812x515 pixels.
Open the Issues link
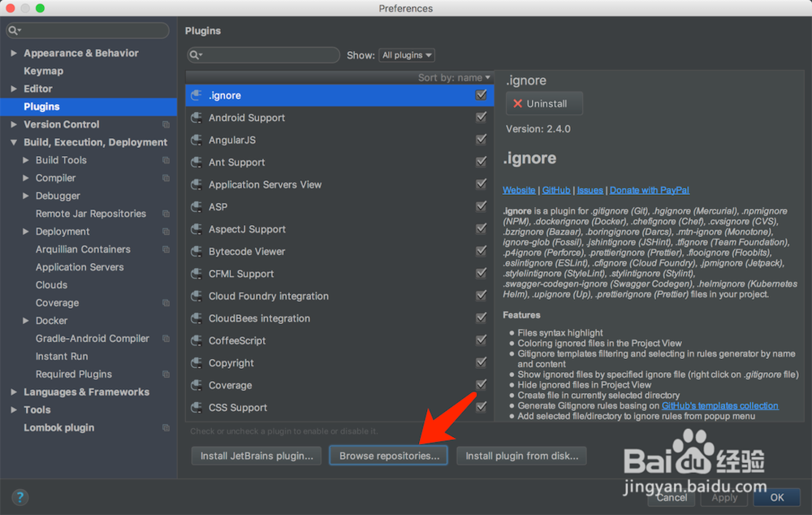click(590, 190)
